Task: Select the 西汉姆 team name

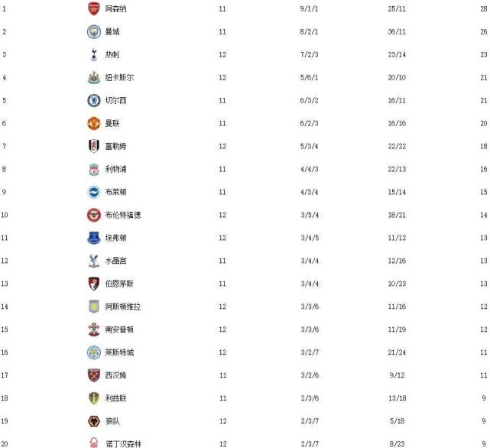Action: coord(116,375)
